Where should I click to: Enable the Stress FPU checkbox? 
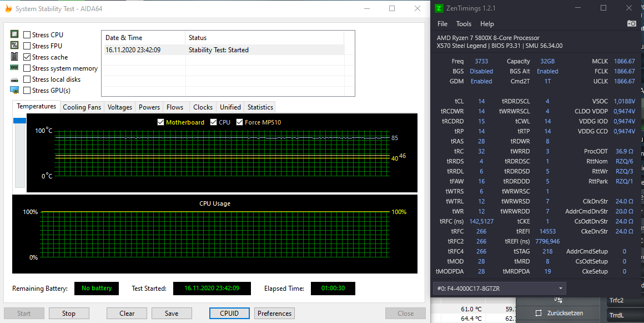(27, 46)
